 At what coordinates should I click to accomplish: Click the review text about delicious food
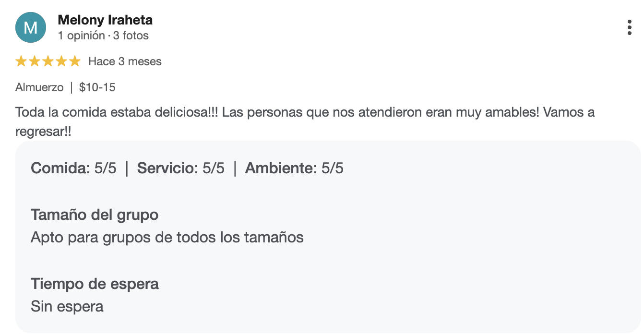click(x=305, y=113)
